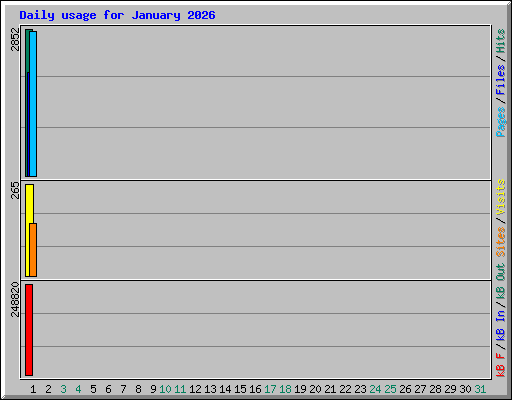The height and width of the screenshot is (400, 512).
Task: Click day 5 on the x-axis
Action: (x=93, y=389)
